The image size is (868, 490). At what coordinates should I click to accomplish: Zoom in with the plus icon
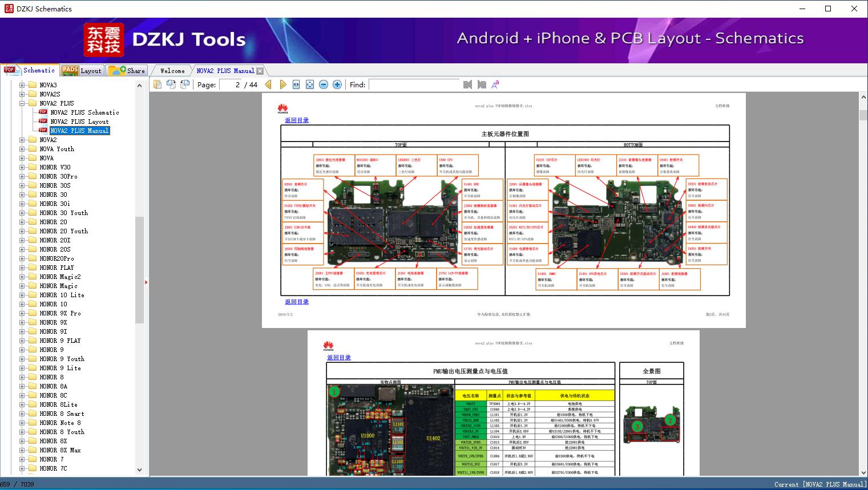tap(337, 84)
